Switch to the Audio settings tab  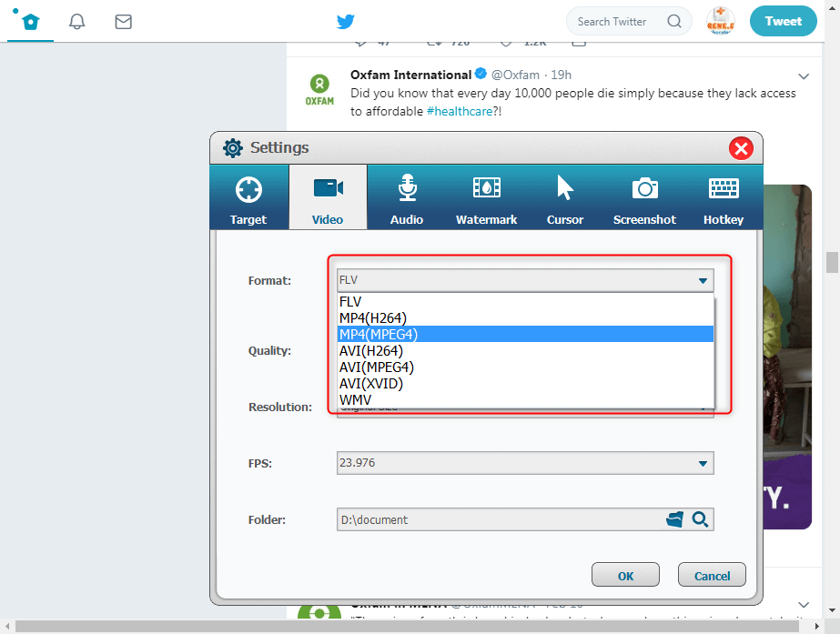point(407,196)
